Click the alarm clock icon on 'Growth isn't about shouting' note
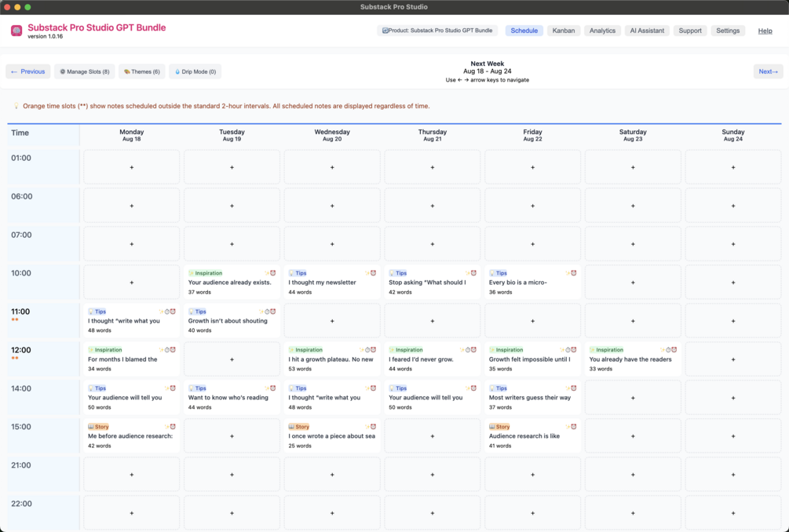The height and width of the screenshot is (532, 789). pyautogui.click(x=272, y=312)
